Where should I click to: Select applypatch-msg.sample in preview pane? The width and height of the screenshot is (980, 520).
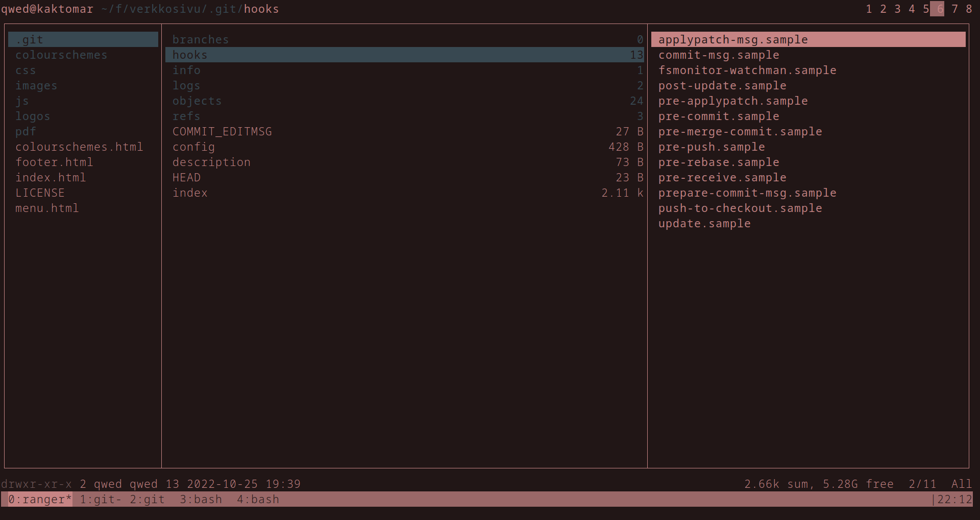[x=733, y=40]
